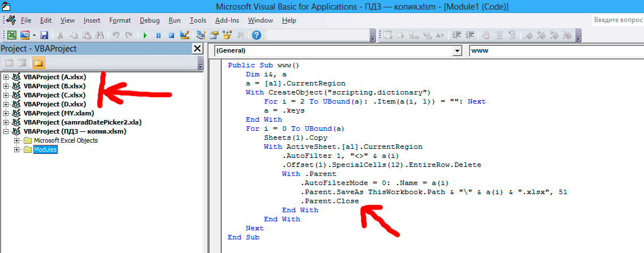Expand VBAProject (D.xlsx) node
The width and height of the screenshot is (644, 253).
[x=6, y=104]
